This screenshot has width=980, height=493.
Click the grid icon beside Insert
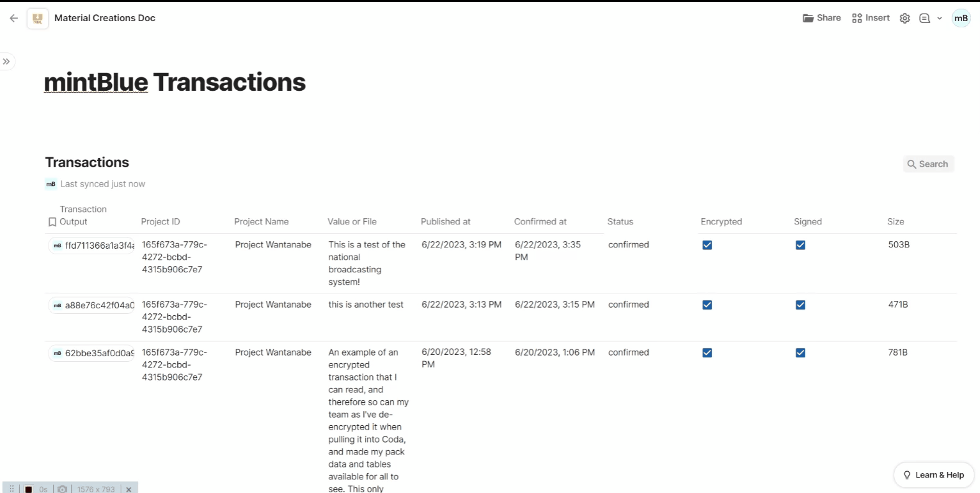coord(857,18)
